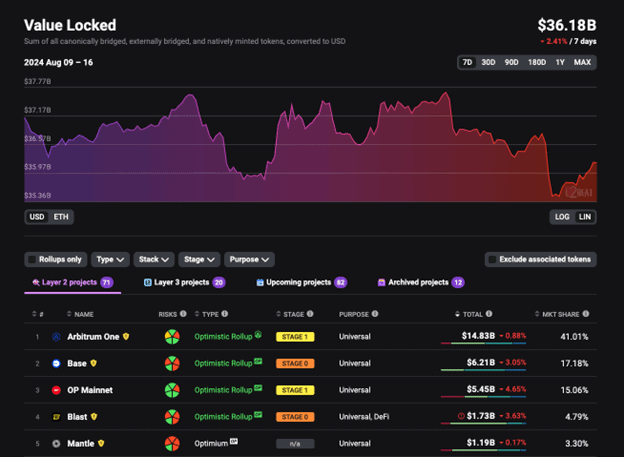
Task: Open the Mantle risk pie chart
Action: [x=172, y=443]
